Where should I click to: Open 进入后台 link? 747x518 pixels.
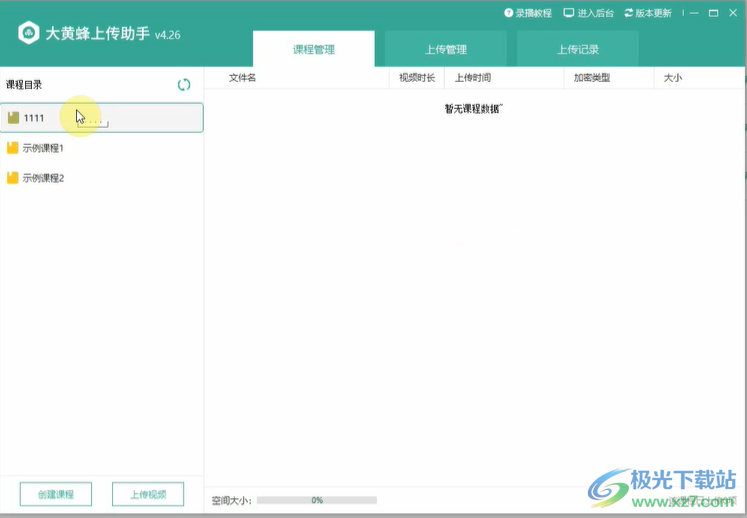(588, 13)
